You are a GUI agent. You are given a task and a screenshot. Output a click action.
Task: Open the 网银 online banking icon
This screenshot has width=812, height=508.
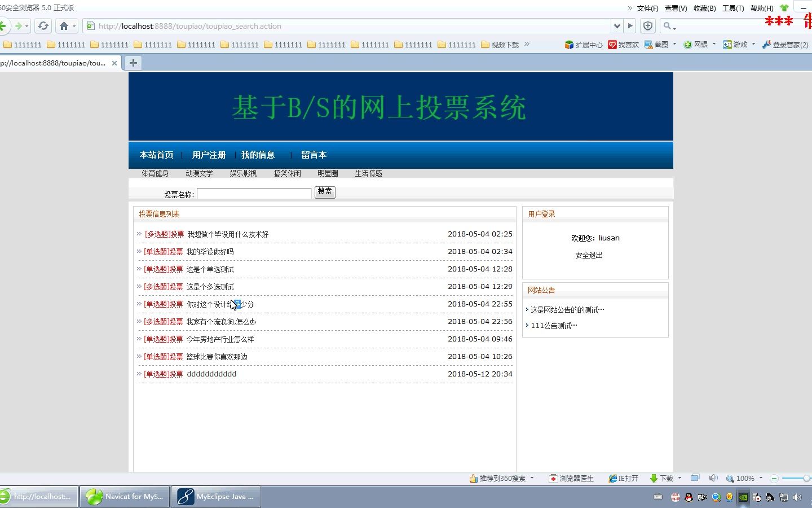tap(695, 44)
